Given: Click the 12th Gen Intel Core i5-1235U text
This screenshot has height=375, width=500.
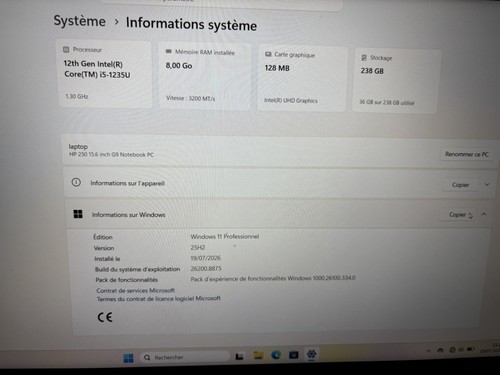Looking at the screenshot, I should pyautogui.click(x=97, y=69).
